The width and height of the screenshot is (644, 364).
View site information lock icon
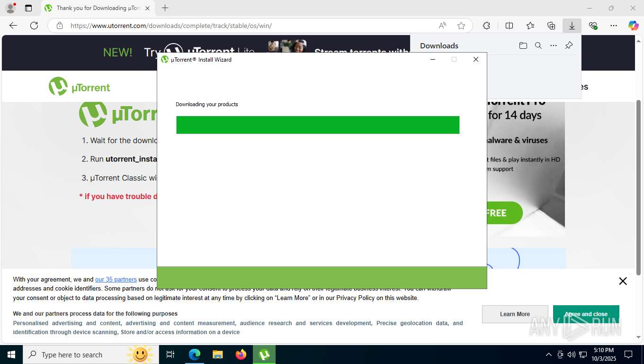(60, 26)
